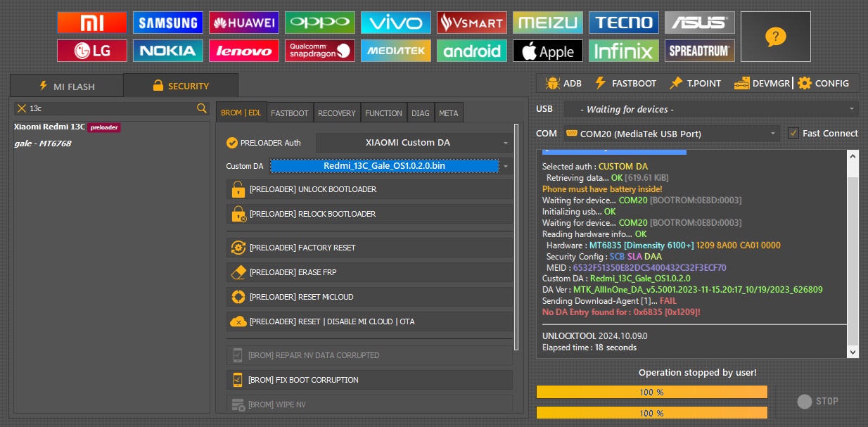This screenshot has width=868, height=427.
Task: Select the BROM | EDL tab
Action: tap(241, 113)
